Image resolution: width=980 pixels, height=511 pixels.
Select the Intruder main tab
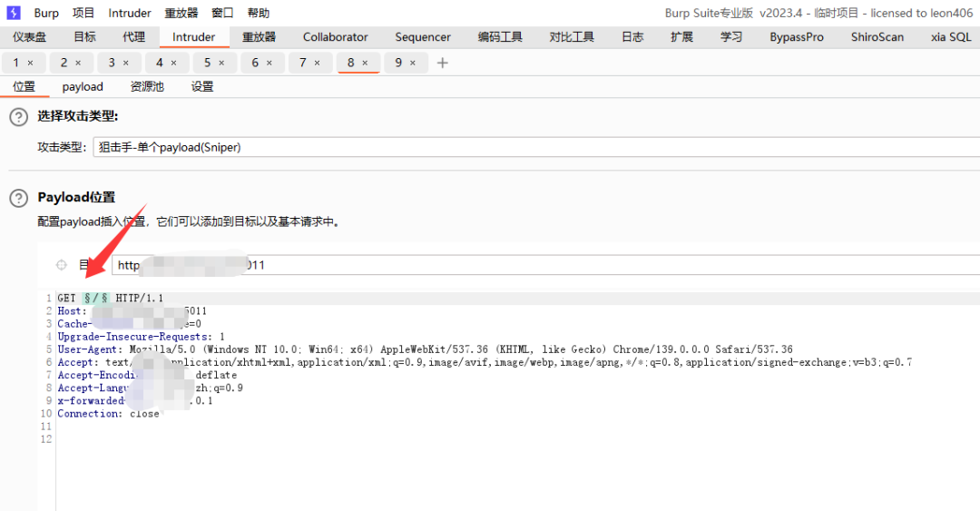(x=194, y=37)
